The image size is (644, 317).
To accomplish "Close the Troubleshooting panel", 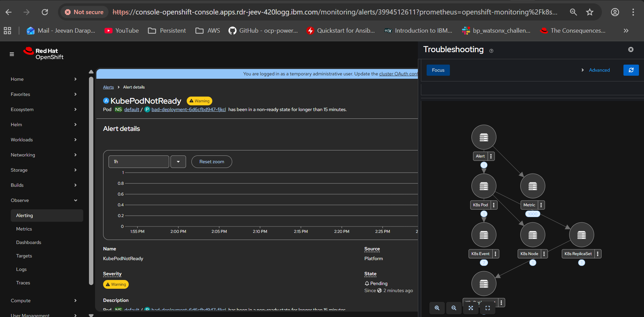I will 631,49.
